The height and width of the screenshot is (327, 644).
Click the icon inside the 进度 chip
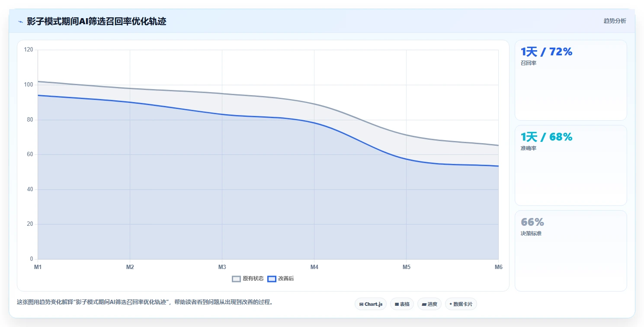[x=424, y=305]
